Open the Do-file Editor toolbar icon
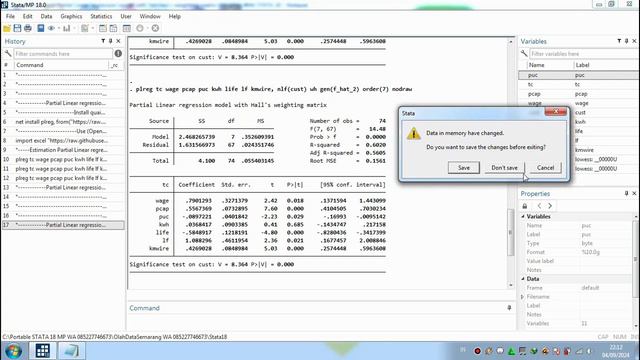The image size is (640, 360). click(84, 28)
